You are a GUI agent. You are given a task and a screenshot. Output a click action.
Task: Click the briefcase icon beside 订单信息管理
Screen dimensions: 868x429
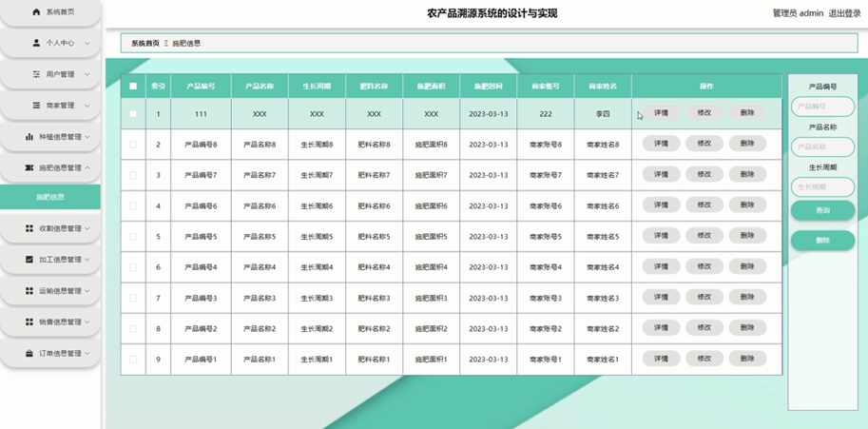pyautogui.click(x=29, y=353)
